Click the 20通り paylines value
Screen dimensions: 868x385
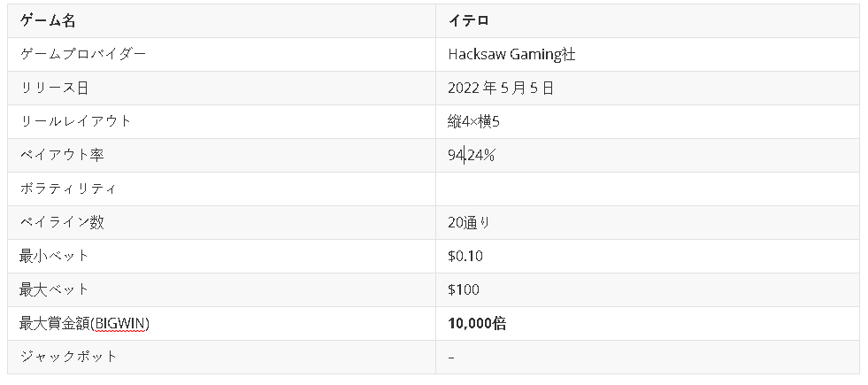coord(469,222)
